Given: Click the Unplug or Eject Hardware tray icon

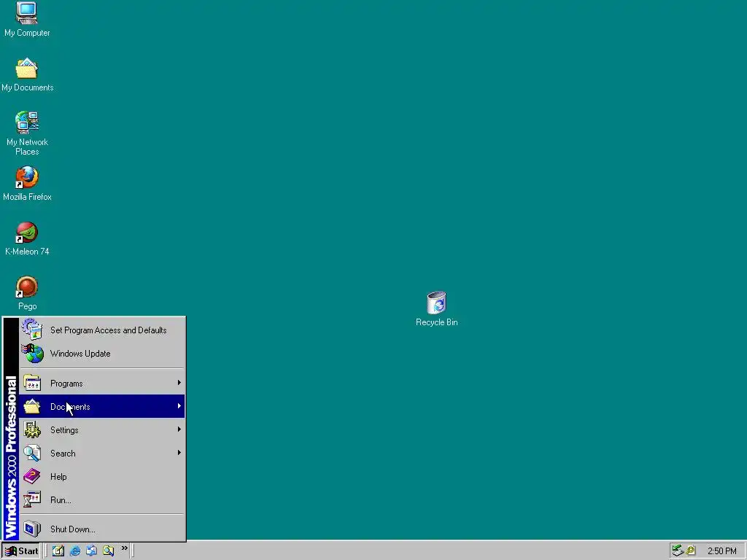Looking at the screenshot, I should [678, 551].
